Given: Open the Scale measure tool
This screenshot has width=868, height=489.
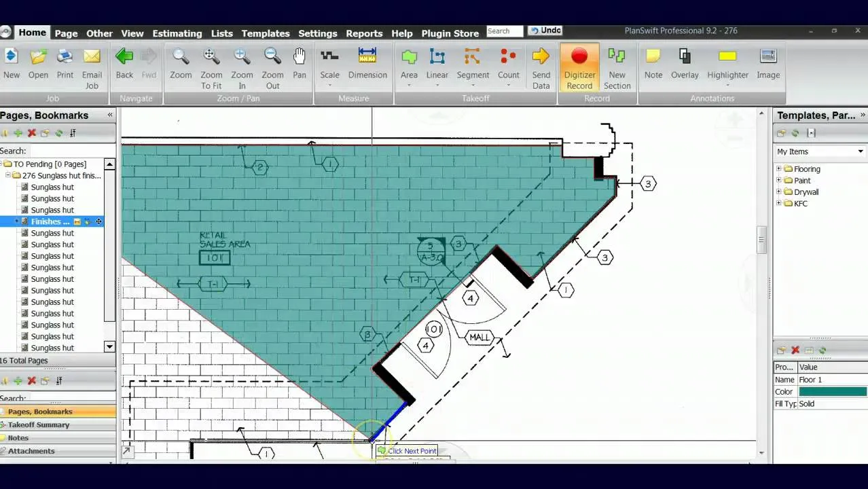Looking at the screenshot, I should coord(329,65).
